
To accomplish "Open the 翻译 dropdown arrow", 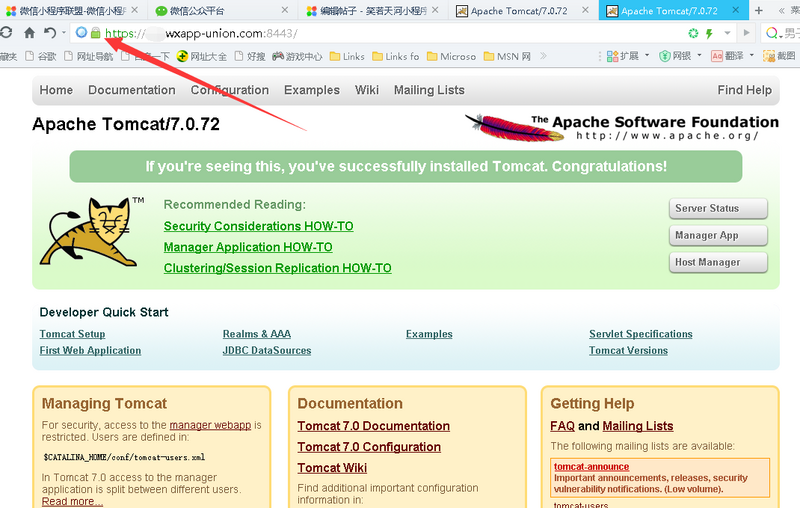I will (752, 55).
